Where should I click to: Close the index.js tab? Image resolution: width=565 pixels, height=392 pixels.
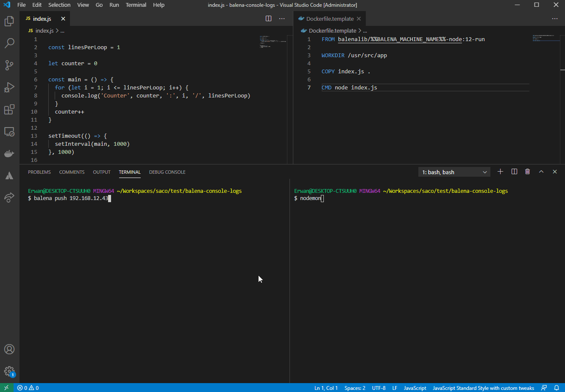click(x=63, y=19)
